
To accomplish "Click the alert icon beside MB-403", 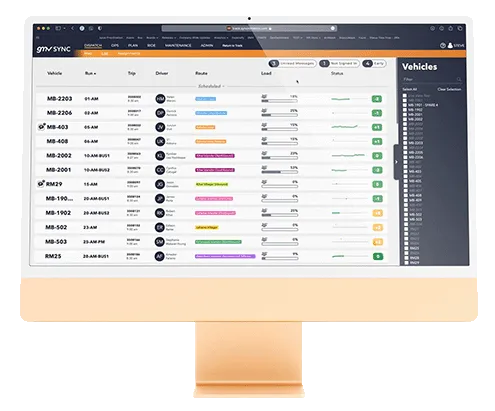I will click(41, 127).
